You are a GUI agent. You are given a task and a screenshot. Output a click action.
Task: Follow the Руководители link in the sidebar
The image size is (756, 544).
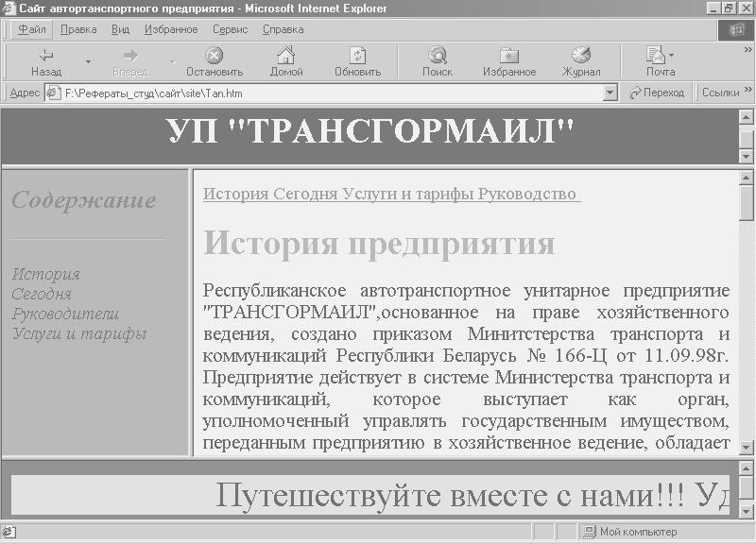coord(65,314)
